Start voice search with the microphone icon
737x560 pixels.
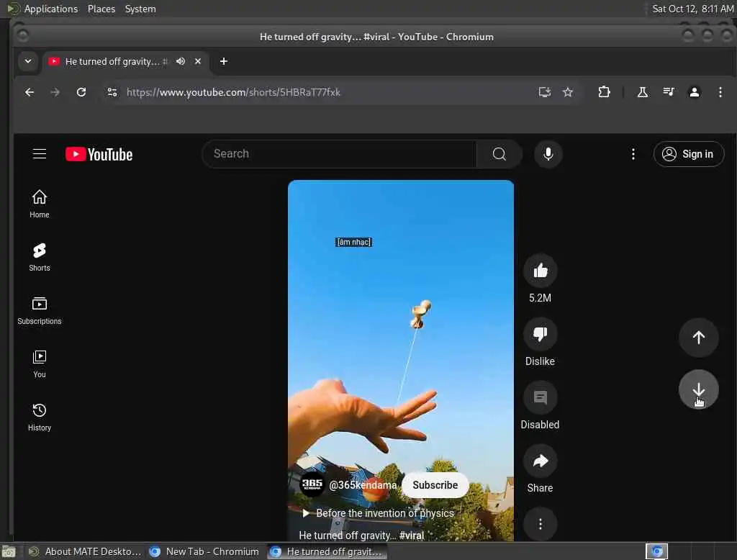tap(548, 154)
